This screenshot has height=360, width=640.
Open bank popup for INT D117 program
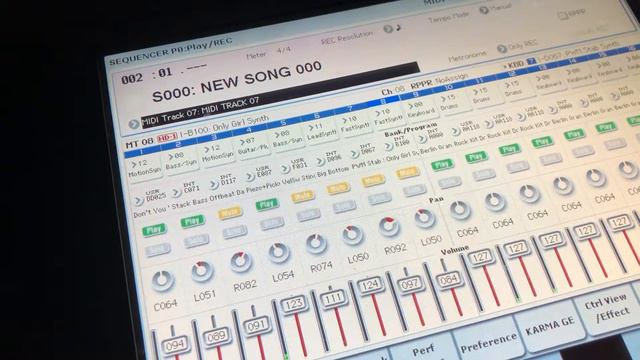click(214, 184)
